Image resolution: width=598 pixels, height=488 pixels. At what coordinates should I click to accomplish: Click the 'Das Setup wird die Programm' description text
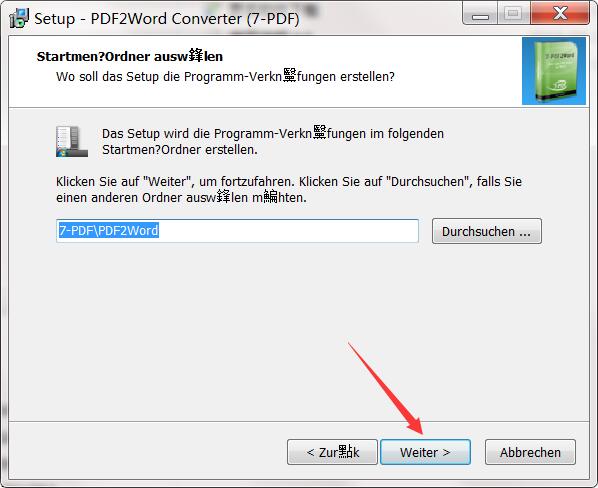273,141
